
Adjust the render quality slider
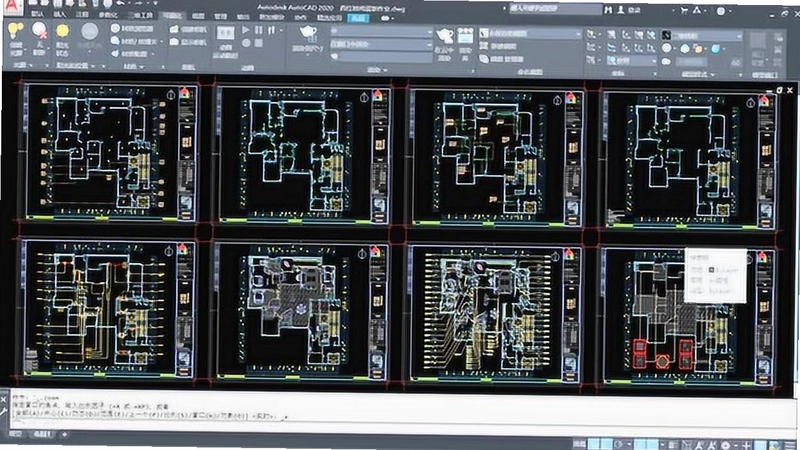[383, 57]
